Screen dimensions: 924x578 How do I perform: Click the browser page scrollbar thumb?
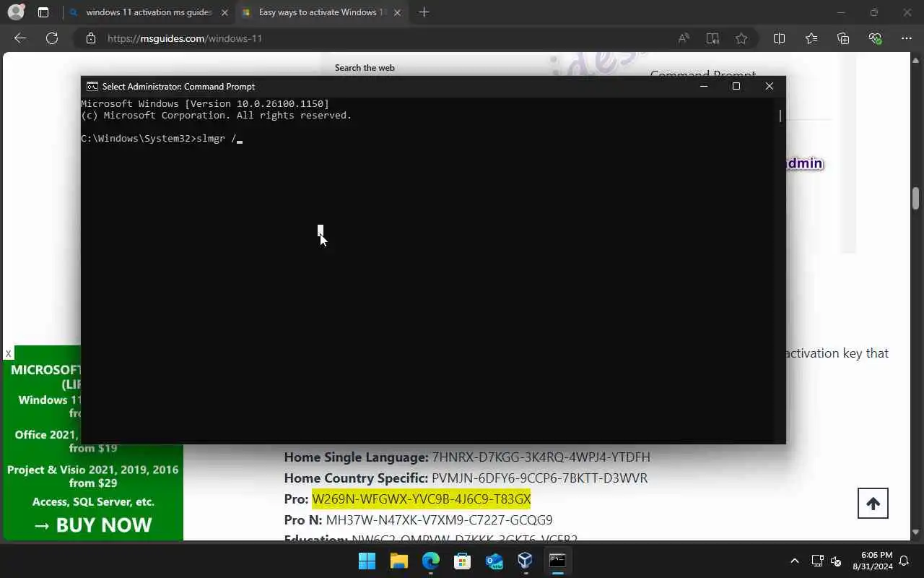[915, 198]
